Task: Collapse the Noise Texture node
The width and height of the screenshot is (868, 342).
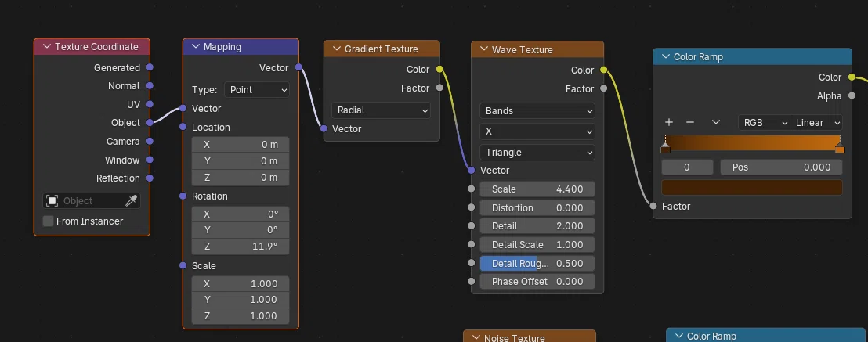Action: pos(476,337)
